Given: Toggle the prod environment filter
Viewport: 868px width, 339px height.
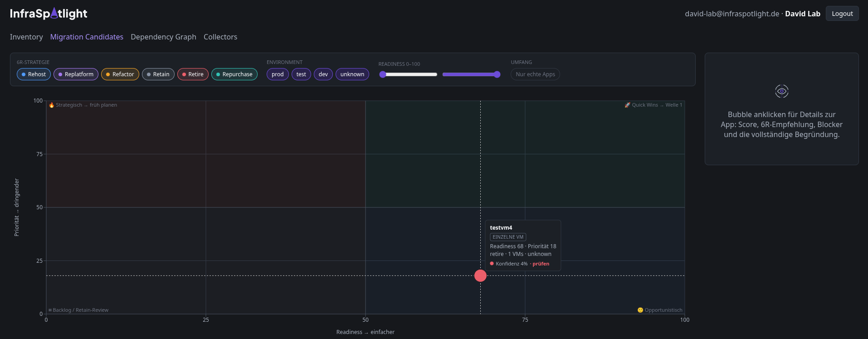Looking at the screenshot, I should (x=278, y=74).
